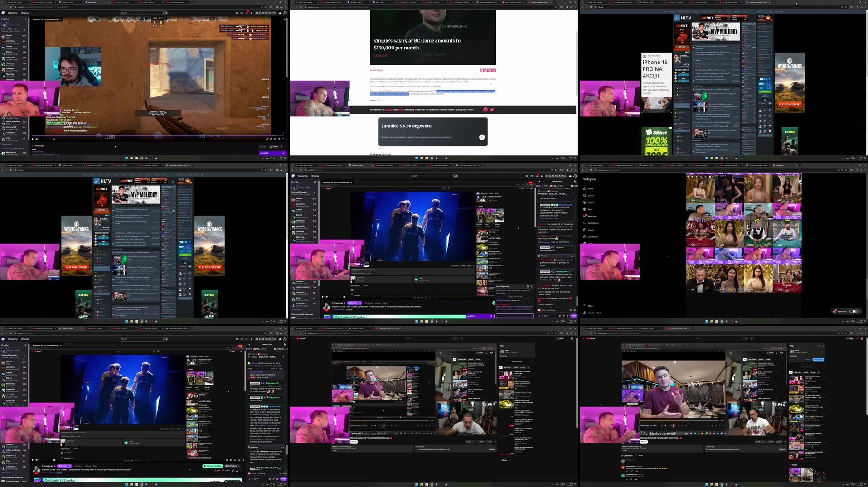Pause the video in the YouTube frame without comments
The width and height of the screenshot is (868, 487).
(383, 425)
